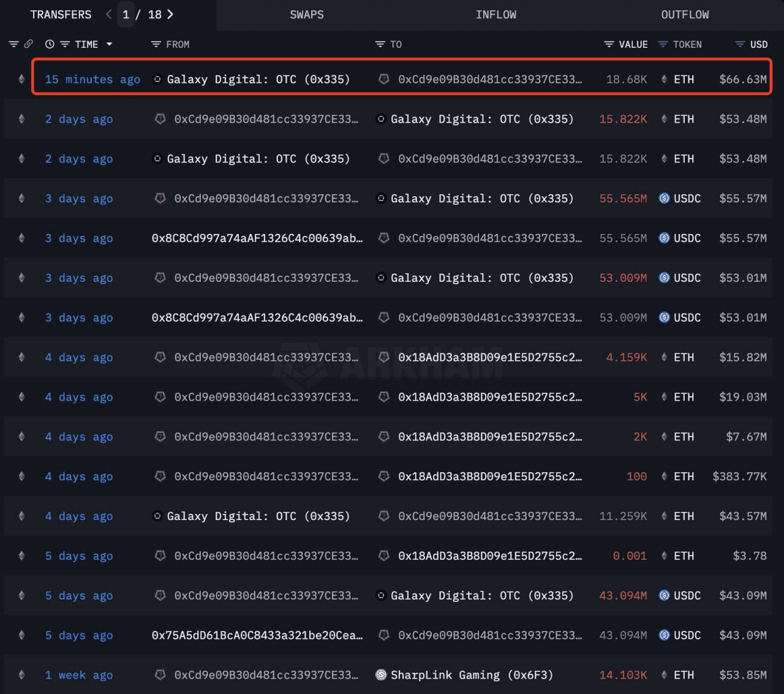
Task: Go to next transfers page arrow
Action: (x=170, y=14)
